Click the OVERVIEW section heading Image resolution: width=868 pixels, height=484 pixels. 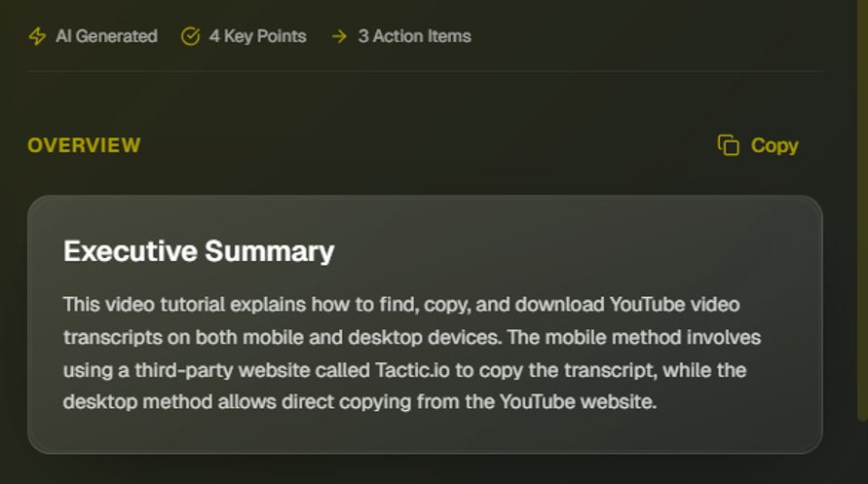click(x=84, y=145)
